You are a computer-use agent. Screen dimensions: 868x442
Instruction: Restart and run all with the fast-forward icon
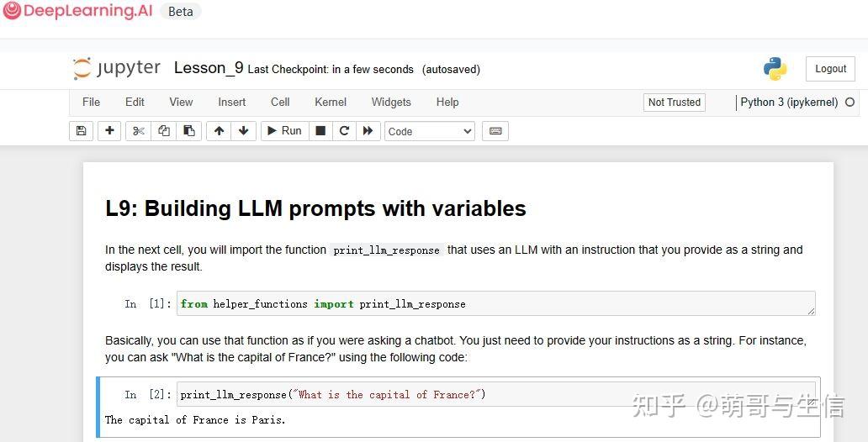coord(368,131)
